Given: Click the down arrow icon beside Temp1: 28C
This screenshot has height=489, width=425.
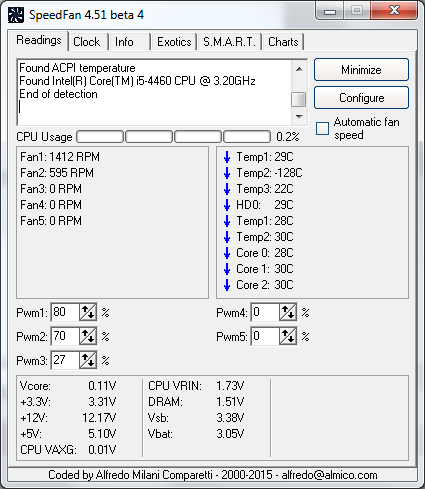Looking at the screenshot, I should pyautogui.click(x=227, y=221).
